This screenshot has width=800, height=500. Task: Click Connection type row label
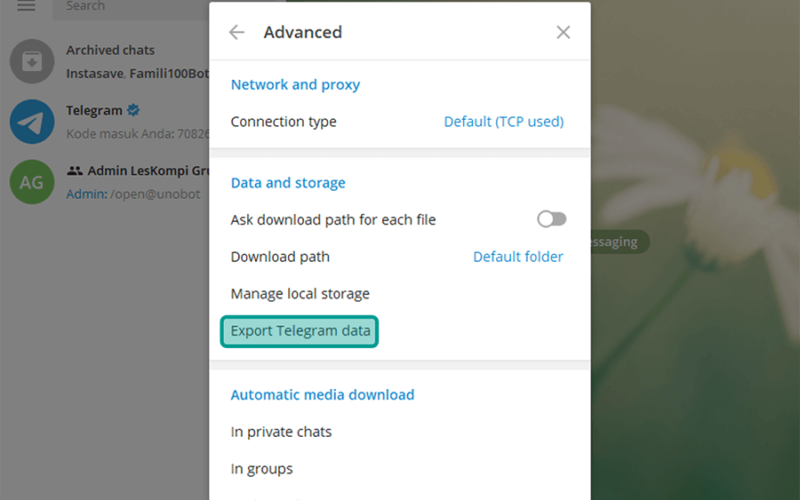pos(283,121)
